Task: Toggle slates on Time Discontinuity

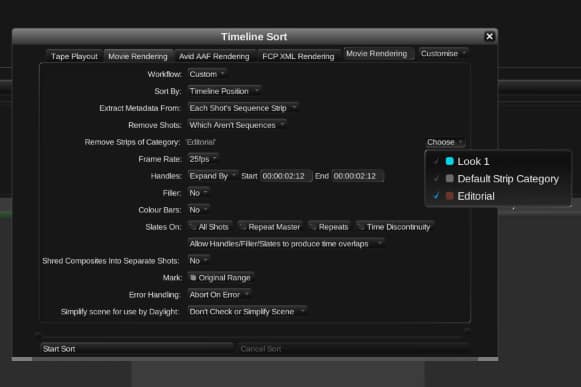Action: (361, 227)
